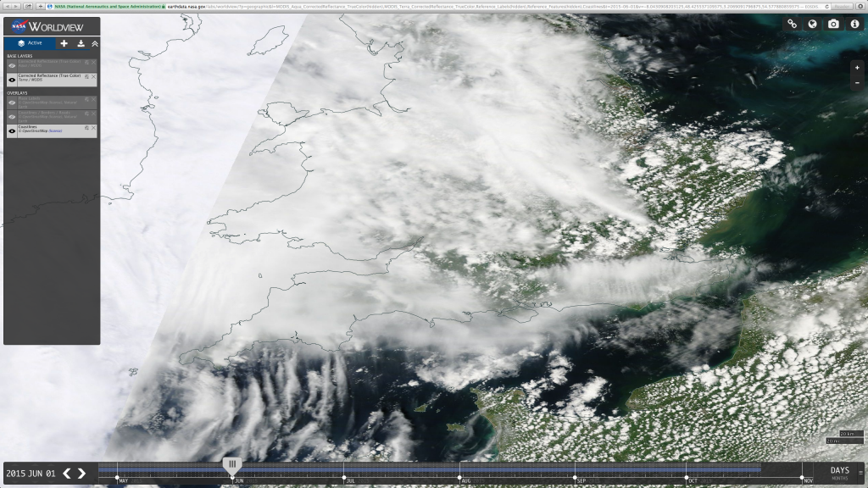Viewport: 868px width, 488px height.
Task: Click the day 01 in date selector
Action: 51,474
